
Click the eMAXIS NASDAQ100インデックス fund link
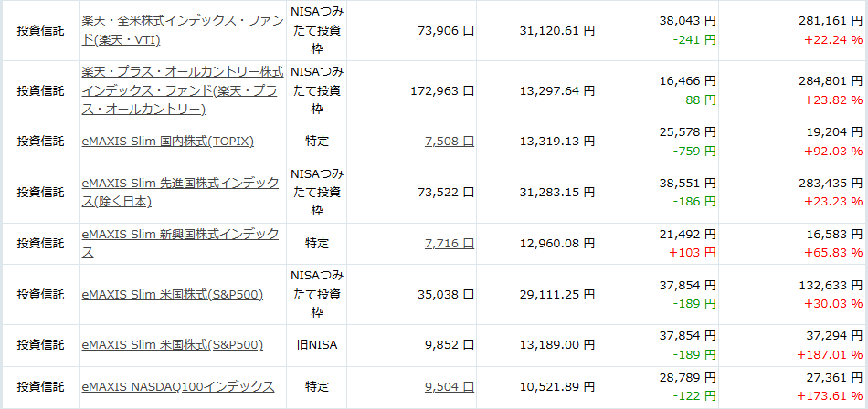[177, 387]
